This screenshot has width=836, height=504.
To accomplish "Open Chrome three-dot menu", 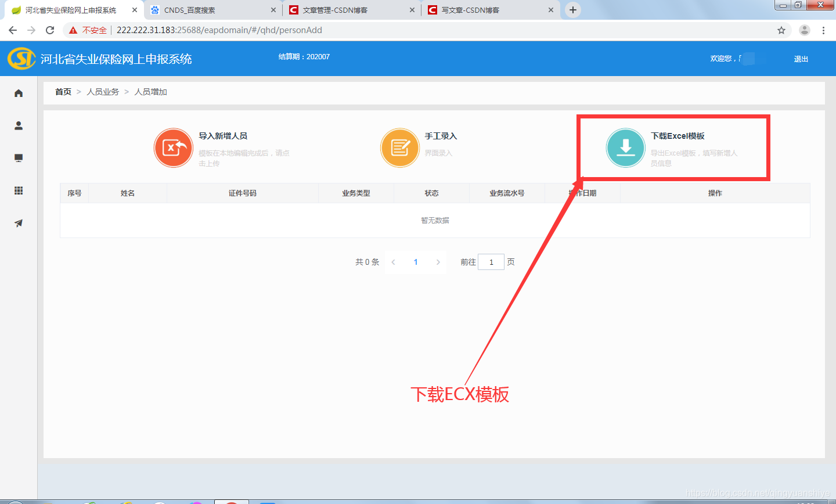I will (823, 30).
